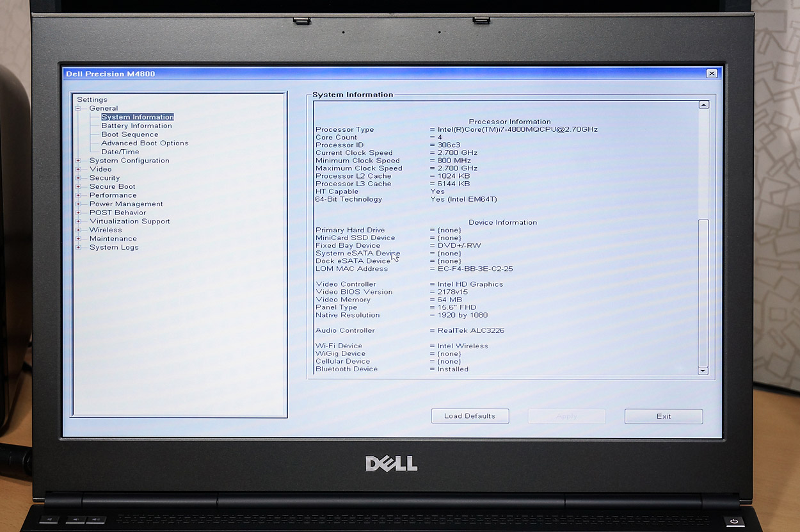Click the Exit button
This screenshot has height=532, width=800.
coord(664,416)
